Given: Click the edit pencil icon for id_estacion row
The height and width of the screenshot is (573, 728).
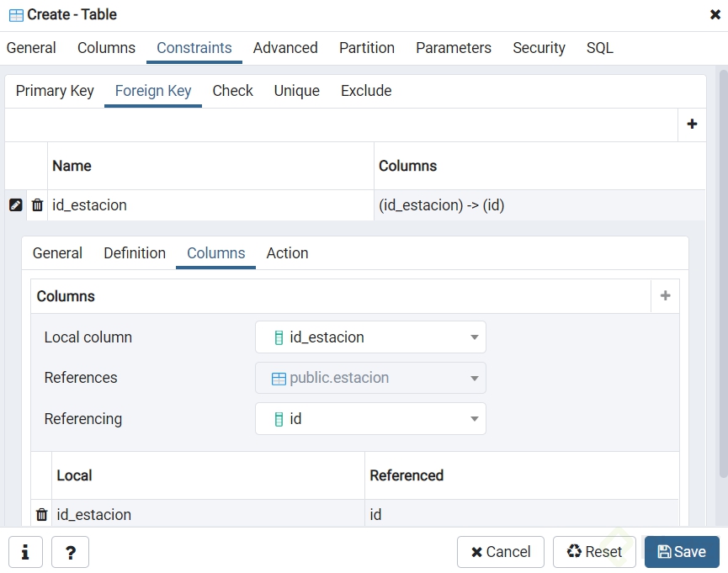Looking at the screenshot, I should pos(15,205).
